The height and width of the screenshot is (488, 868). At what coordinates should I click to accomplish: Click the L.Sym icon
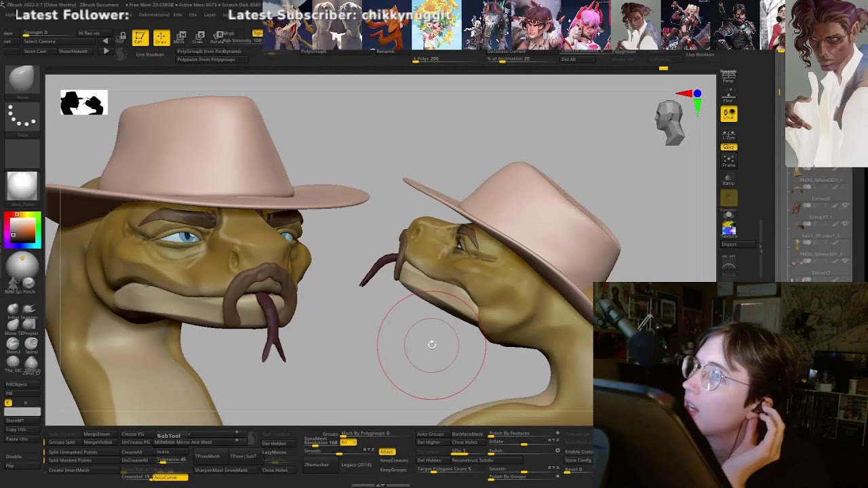[729, 134]
